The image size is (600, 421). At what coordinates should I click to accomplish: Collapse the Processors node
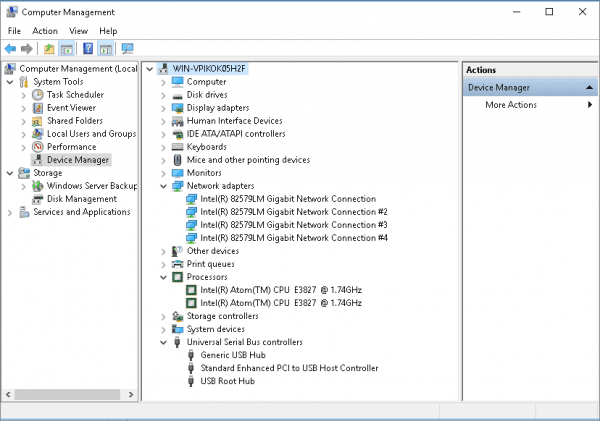click(x=163, y=277)
